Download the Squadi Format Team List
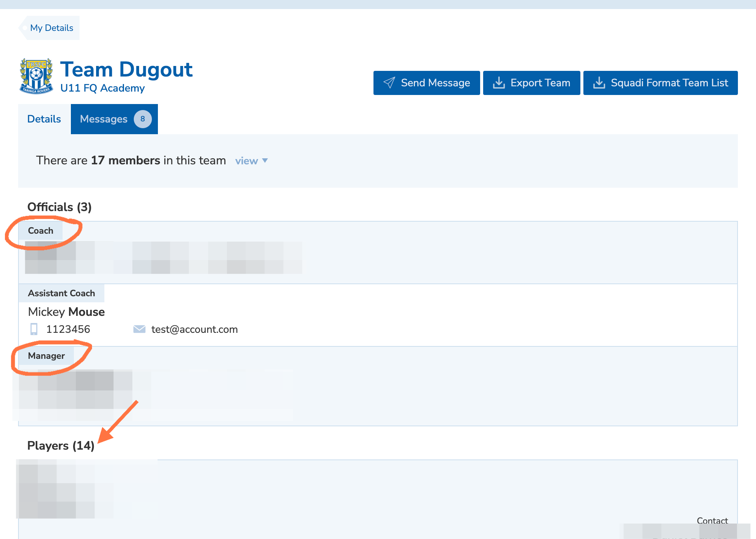This screenshot has height=539, width=756. point(661,83)
